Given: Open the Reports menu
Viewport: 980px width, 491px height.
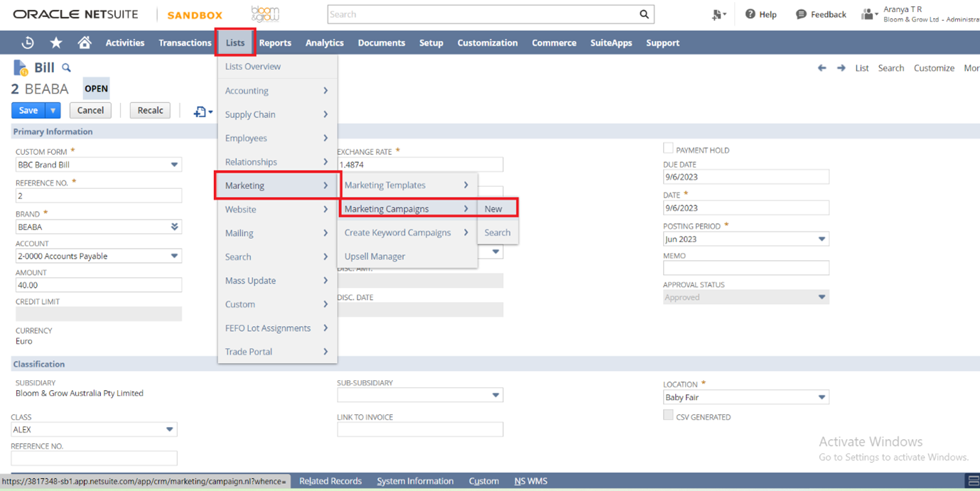Looking at the screenshot, I should [275, 43].
